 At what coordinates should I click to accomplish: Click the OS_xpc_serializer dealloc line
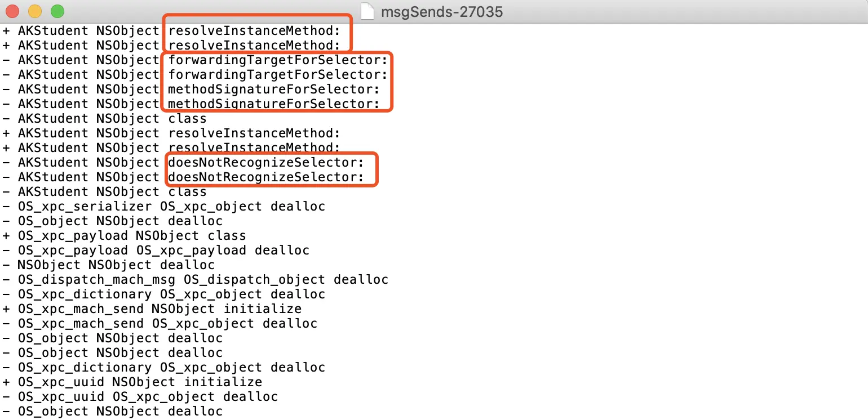pos(164,206)
